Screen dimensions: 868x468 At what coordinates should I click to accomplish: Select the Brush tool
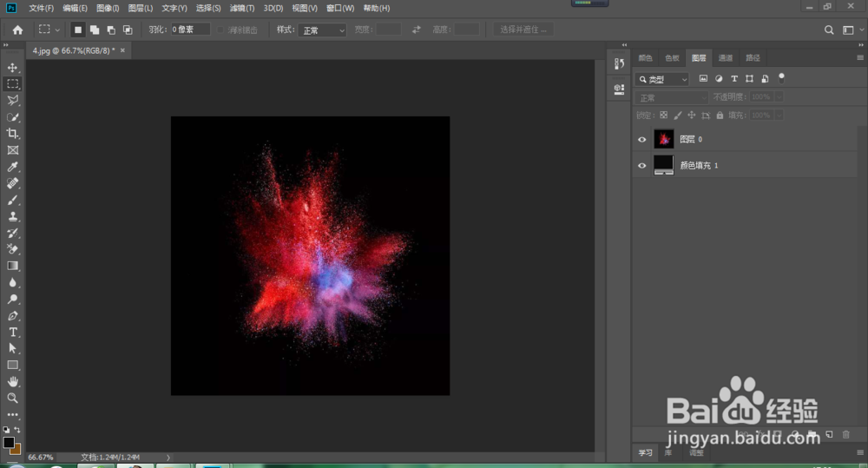click(x=13, y=200)
